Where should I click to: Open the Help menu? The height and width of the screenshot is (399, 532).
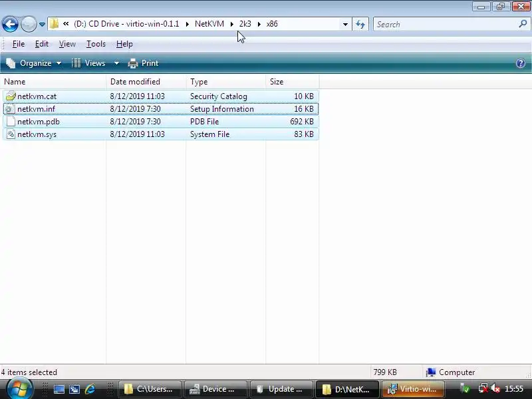coord(124,44)
